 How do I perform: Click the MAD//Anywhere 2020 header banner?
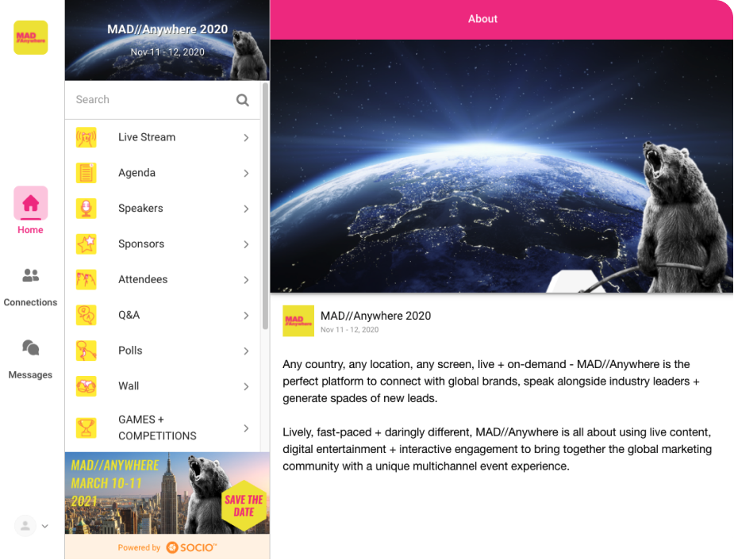click(x=167, y=40)
